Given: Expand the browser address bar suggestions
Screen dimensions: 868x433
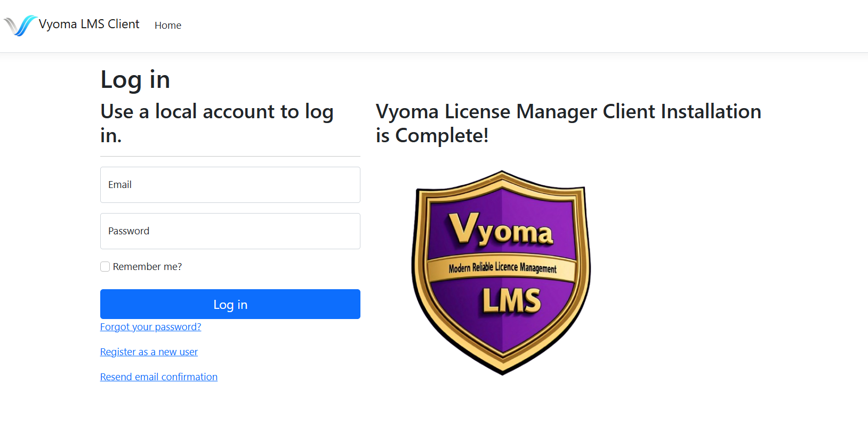Looking at the screenshot, I should coord(434,2).
